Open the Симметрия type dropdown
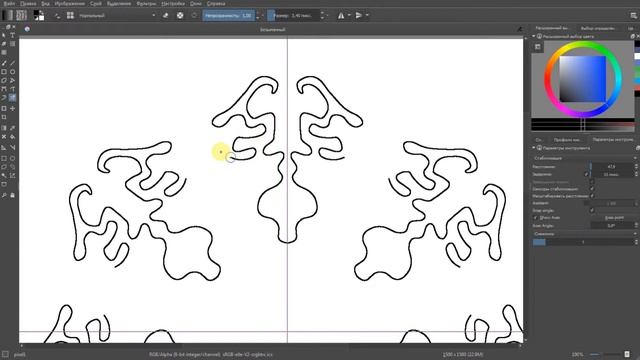The image size is (640, 360). click(584, 234)
